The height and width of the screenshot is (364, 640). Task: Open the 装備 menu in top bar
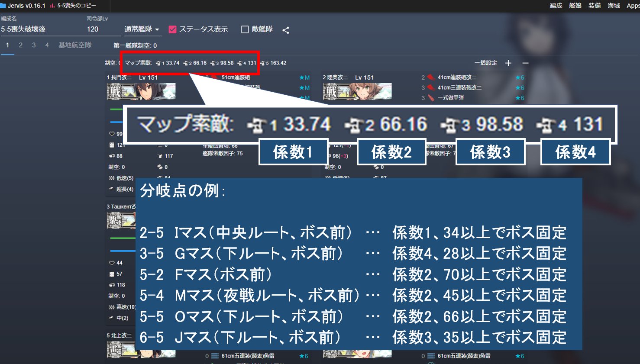click(x=595, y=6)
